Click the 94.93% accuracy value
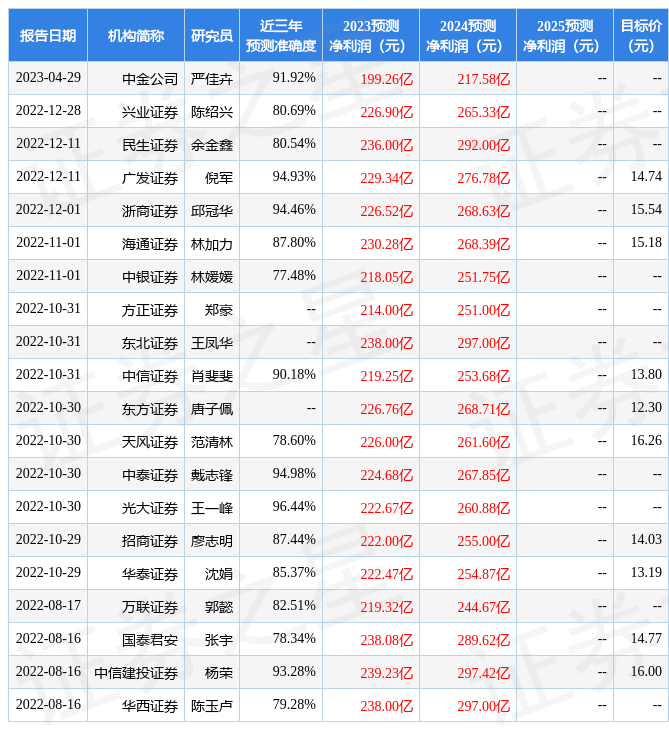The height and width of the screenshot is (730, 669). click(x=294, y=176)
